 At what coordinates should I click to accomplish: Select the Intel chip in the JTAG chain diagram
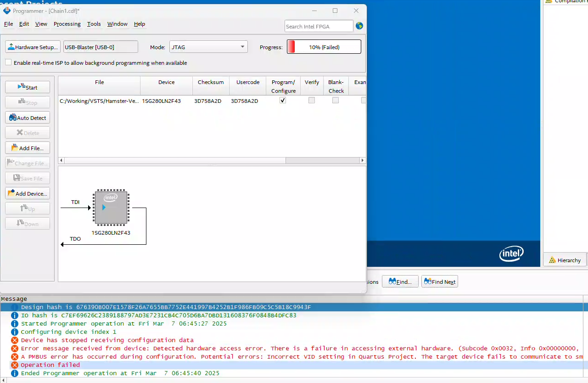(111, 208)
